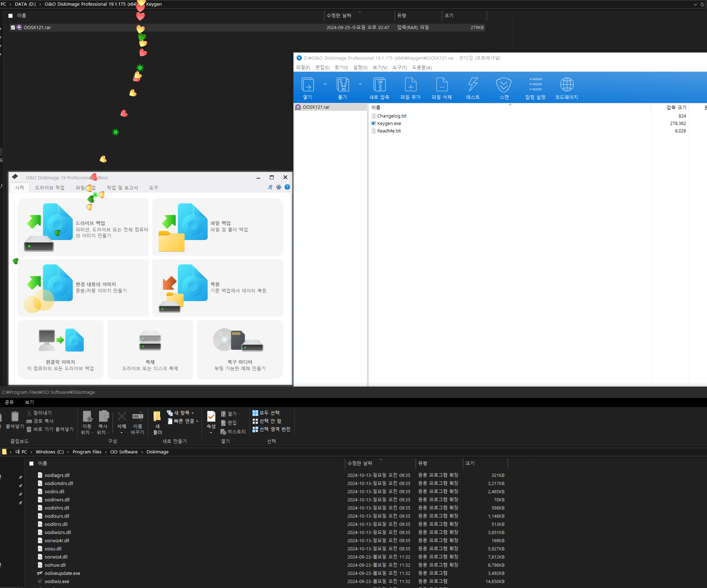
Task: Open 복원 (Restore) tile
Action: click(x=218, y=288)
